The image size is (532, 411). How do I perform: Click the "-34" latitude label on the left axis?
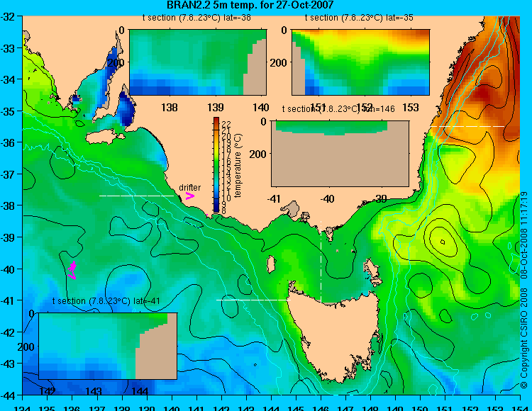pyautogui.click(x=8, y=79)
